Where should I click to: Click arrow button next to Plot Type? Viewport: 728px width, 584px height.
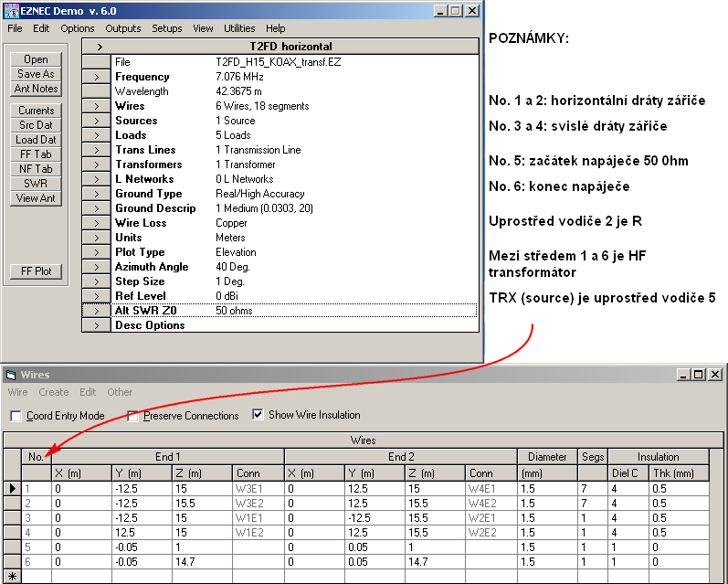pos(96,252)
